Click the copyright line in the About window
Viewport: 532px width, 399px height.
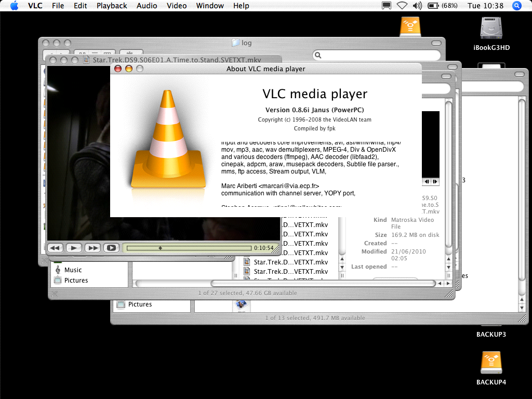point(314,120)
